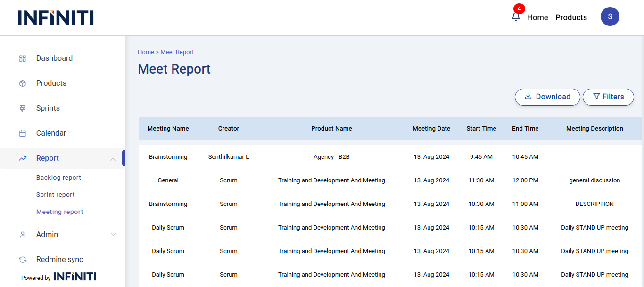Select Sprint report in sidebar submenu

[x=56, y=195]
